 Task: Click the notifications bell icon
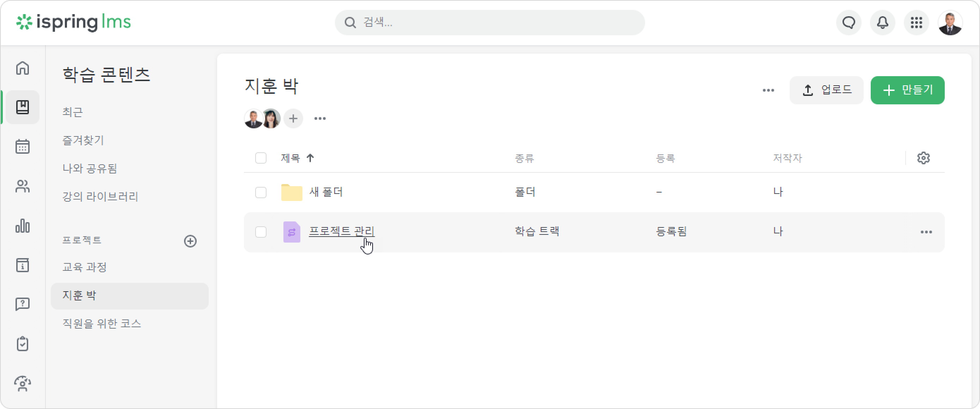tap(882, 23)
